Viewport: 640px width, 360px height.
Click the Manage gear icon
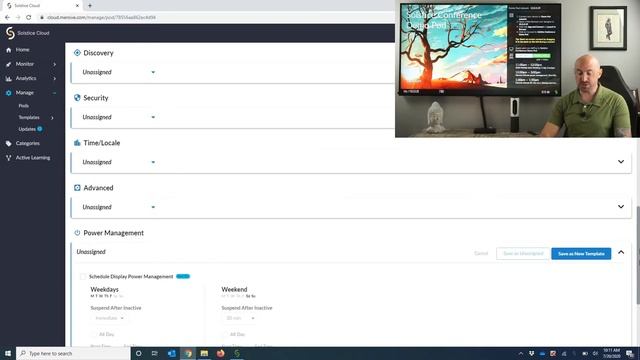[x=9, y=93]
